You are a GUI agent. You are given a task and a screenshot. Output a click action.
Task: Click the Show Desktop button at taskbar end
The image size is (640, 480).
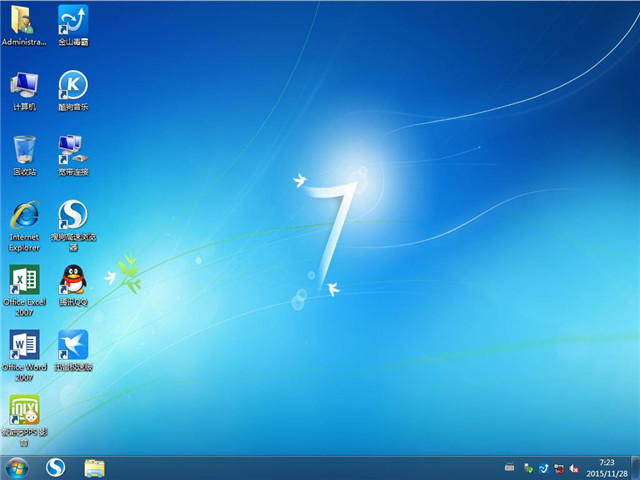[x=636, y=468]
